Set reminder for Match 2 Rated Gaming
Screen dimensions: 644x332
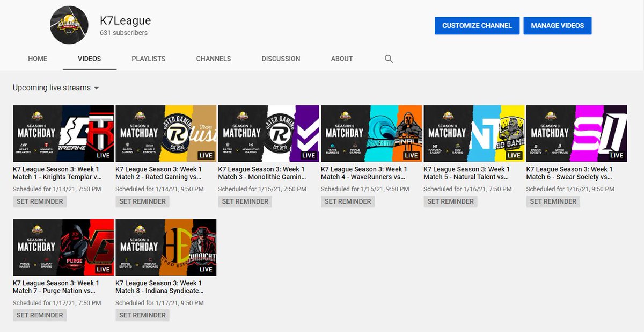coord(142,201)
